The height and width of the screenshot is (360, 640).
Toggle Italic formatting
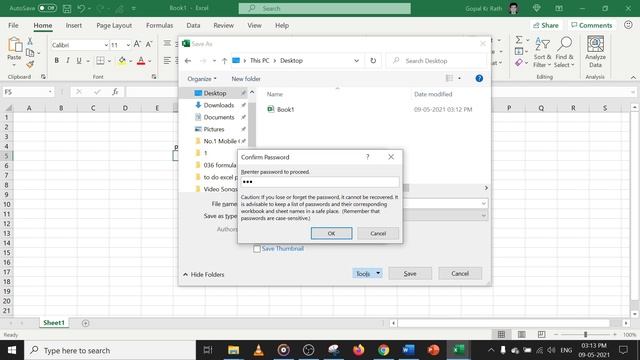click(x=67, y=61)
